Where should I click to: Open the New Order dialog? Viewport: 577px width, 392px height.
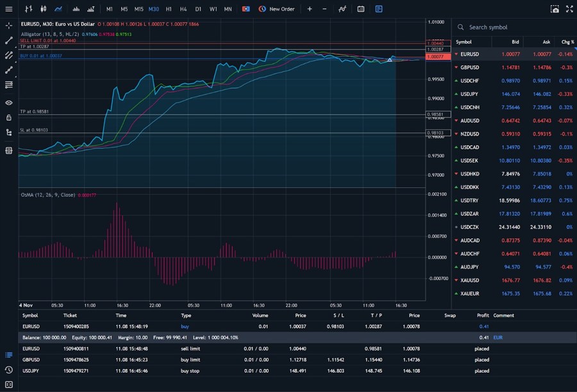[277, 10]
